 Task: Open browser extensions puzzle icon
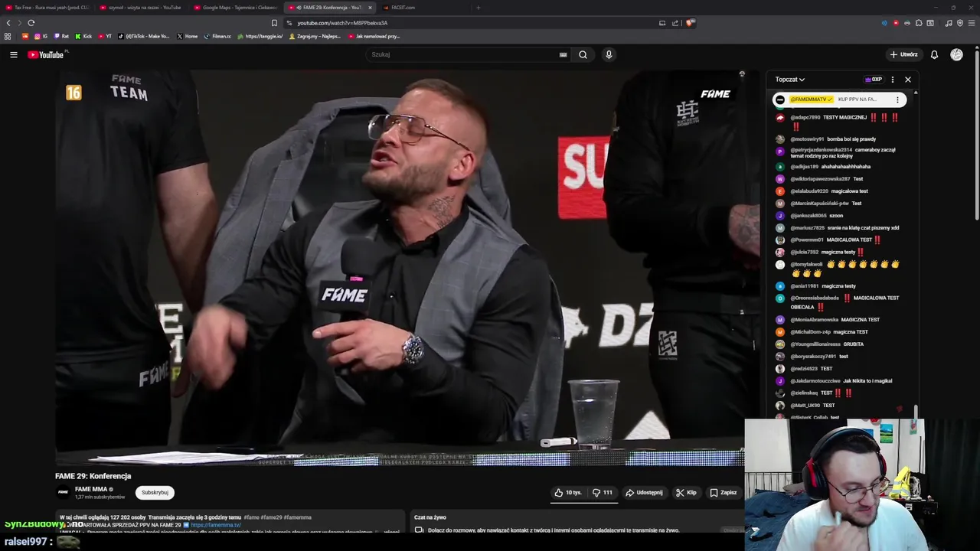point(919,23)
